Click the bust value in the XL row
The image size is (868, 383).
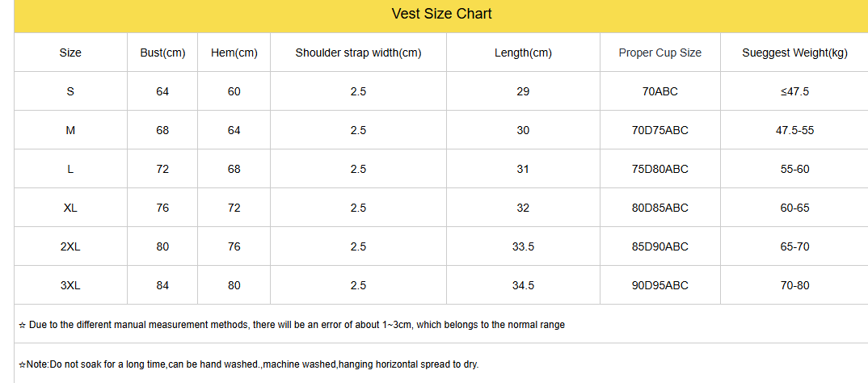[162, 208]
